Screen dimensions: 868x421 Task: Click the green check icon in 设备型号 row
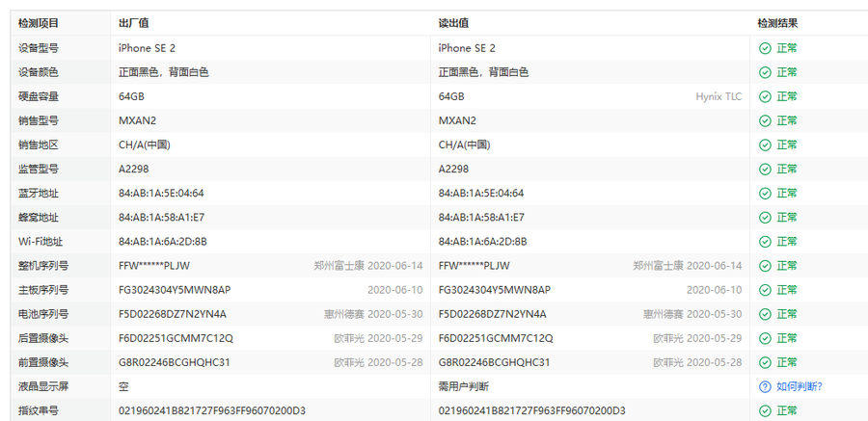[765, 48]
